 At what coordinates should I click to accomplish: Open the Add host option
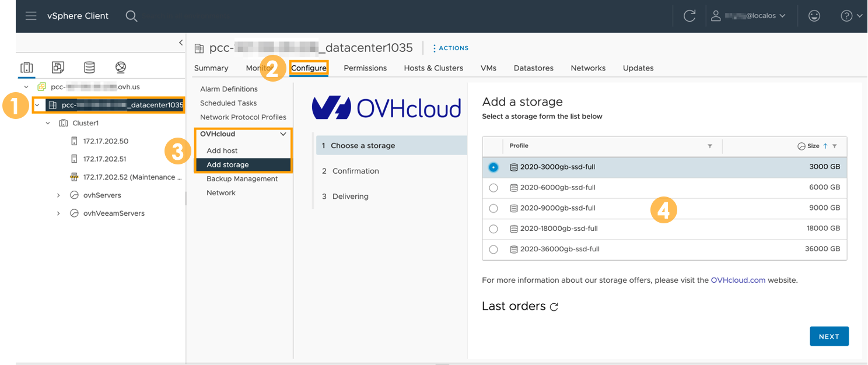(x=222, y=150)
